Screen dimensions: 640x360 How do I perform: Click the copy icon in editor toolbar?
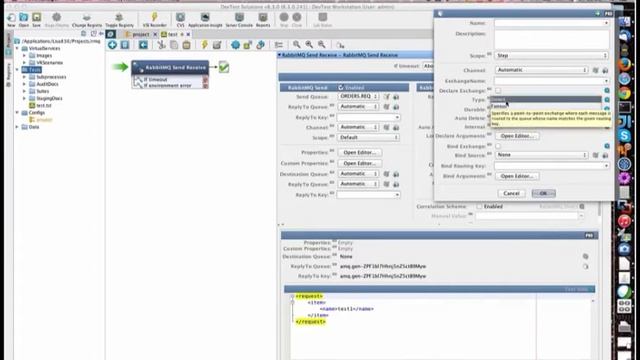pyautogui.click(x=174, y=45)
